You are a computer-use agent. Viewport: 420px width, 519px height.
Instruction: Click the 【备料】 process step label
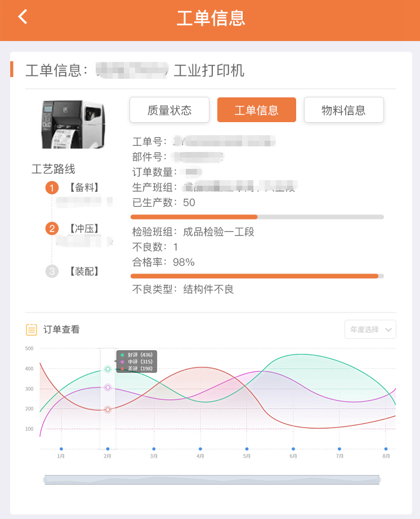(84, 188)
